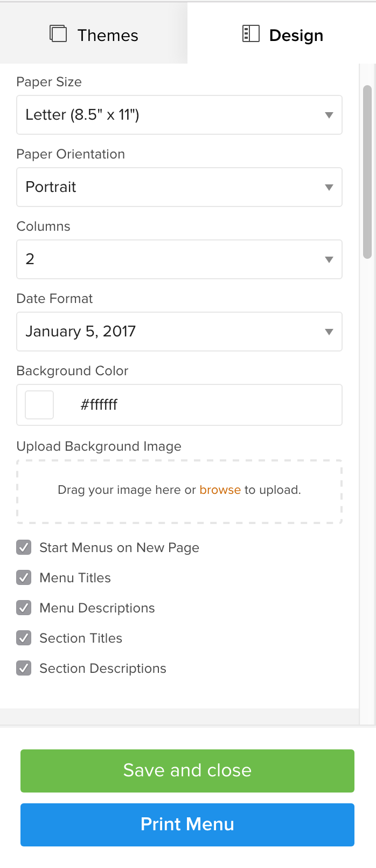Click the browse link to upload image

[220, 490]
